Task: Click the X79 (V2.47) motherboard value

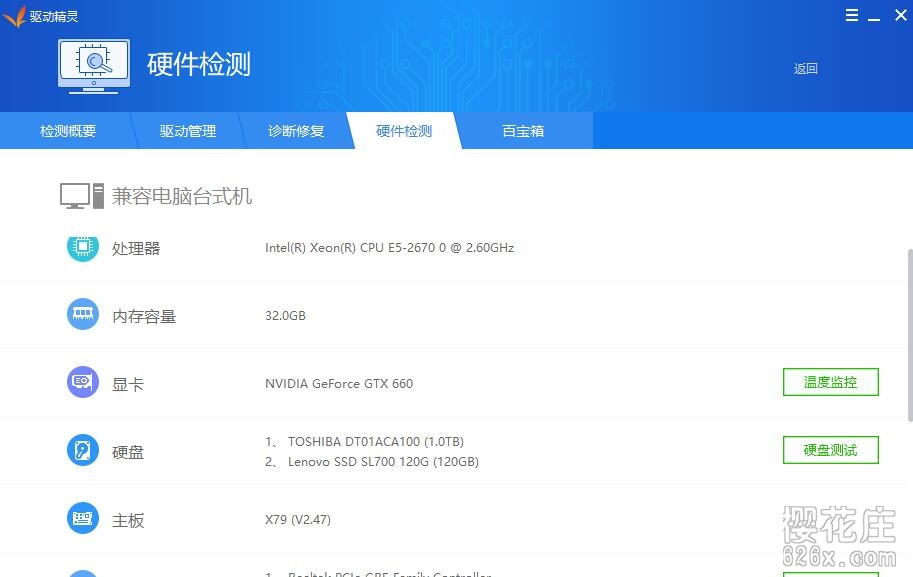Action: coord(298,519)
